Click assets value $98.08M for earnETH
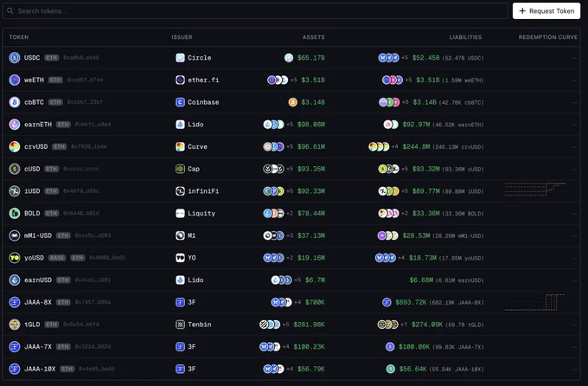 311,125
